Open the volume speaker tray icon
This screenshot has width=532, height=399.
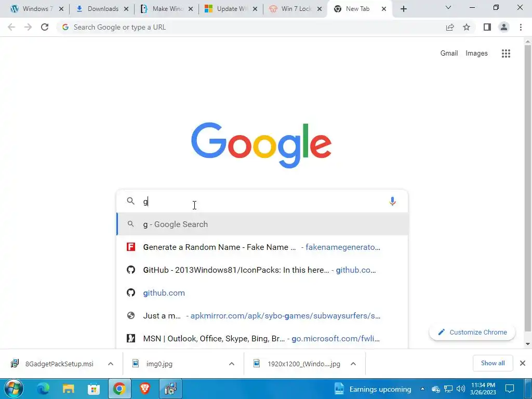pos(460,389)
